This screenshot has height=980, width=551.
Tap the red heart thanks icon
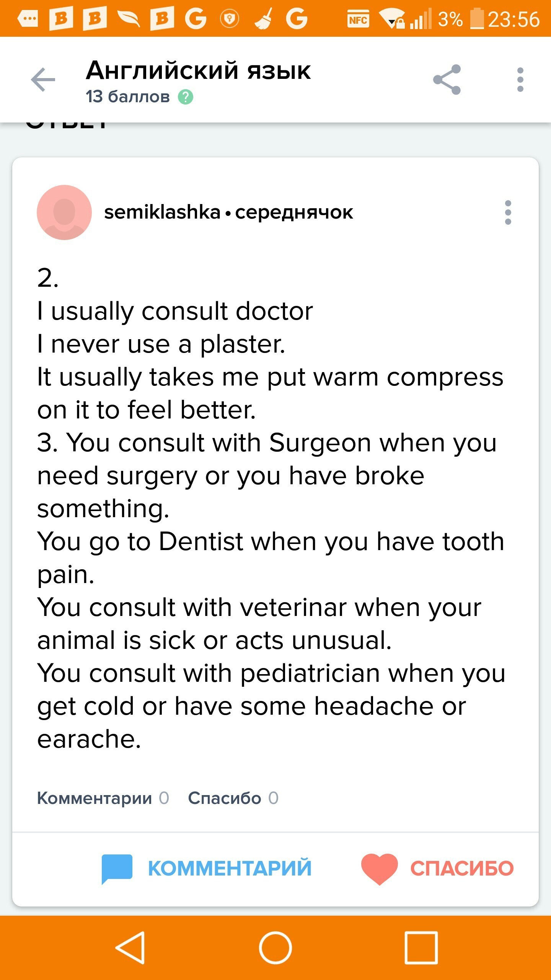coord(380,868)
